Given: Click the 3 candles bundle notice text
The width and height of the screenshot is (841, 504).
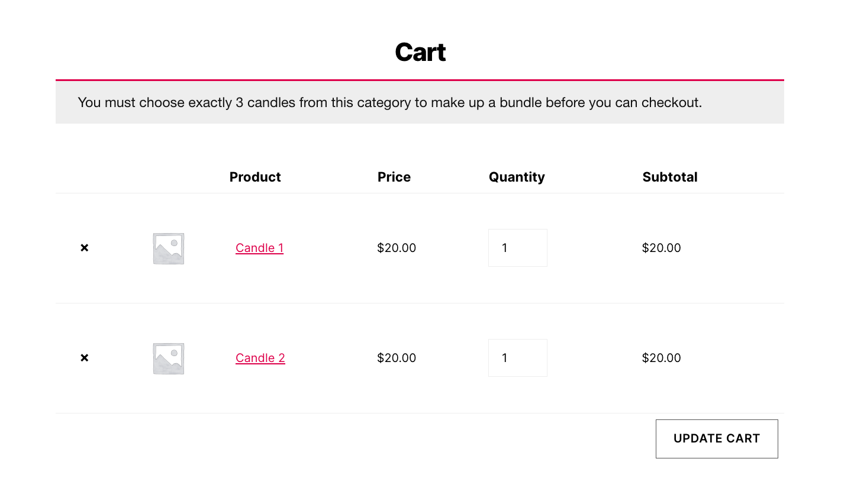Looking at the screenshot, I should 389,102.
